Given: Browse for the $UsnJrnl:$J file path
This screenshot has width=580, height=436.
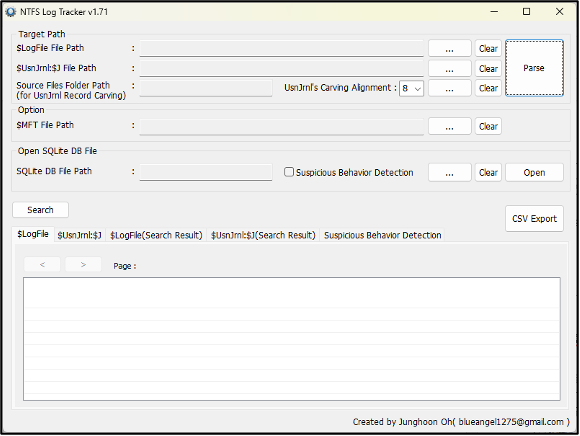Looking at the screenshot, I should [x=449, y=68].
